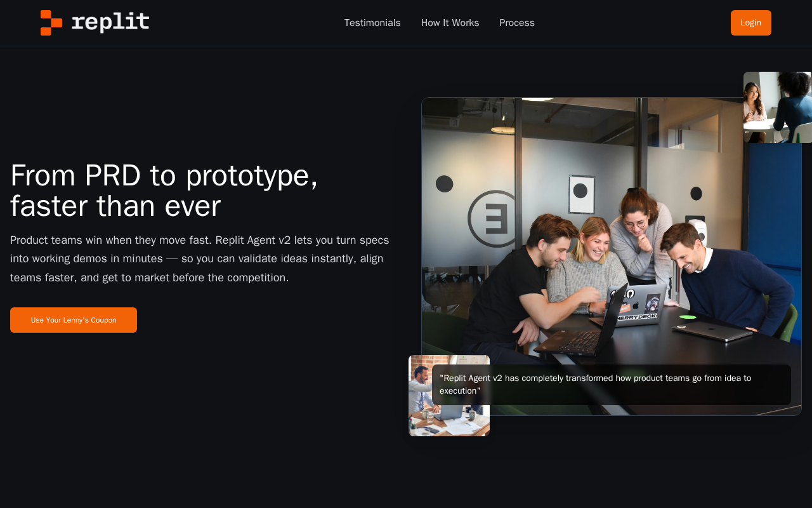This screenshot has width=812, height=508.
Task: Click the 'Product teams win' description paragraph
Action: (x=200, y=258)
